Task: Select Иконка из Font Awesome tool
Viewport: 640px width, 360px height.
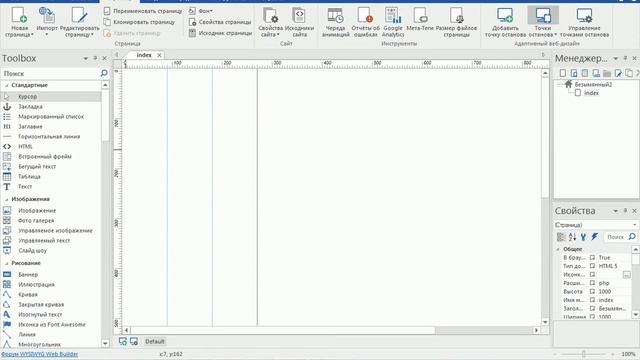Action: click(51, 324)
